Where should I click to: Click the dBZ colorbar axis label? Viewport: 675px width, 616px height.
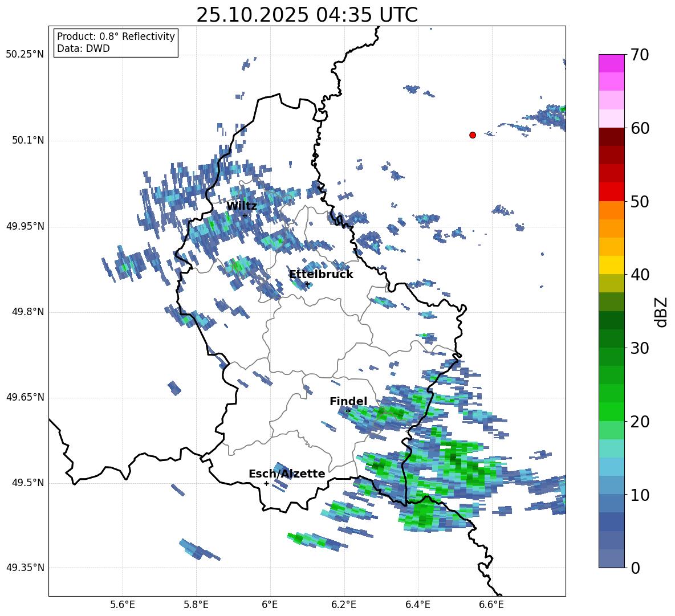click(x=662, y=312)
